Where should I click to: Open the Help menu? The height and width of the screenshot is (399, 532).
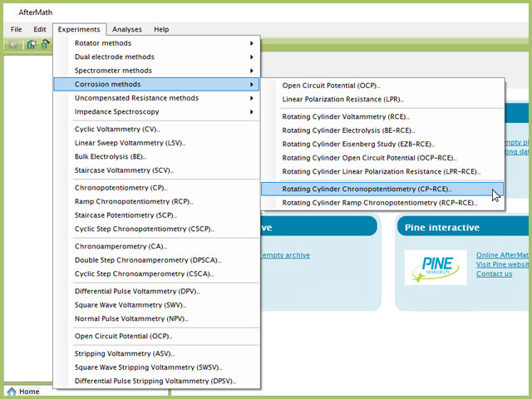pos(161,29)
